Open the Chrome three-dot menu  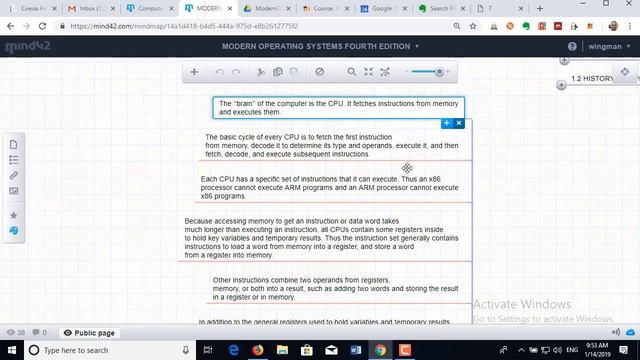pyautogui.click(x=630, y=26)
